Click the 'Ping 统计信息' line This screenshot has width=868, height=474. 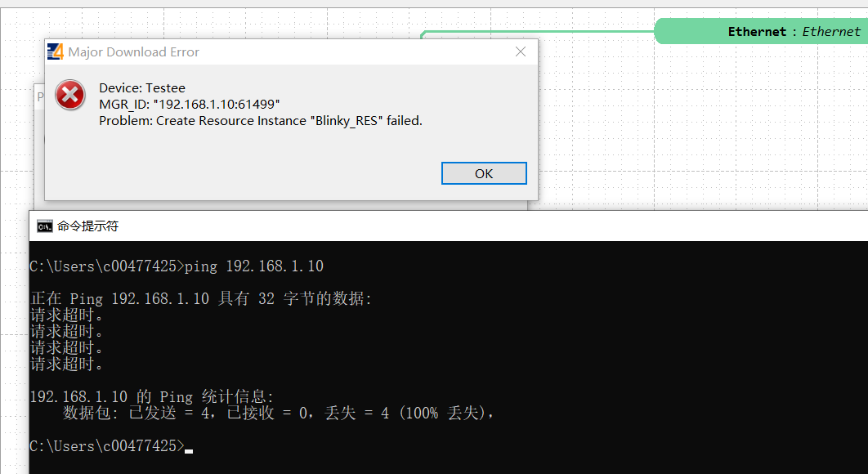click(x=152, y=396)
